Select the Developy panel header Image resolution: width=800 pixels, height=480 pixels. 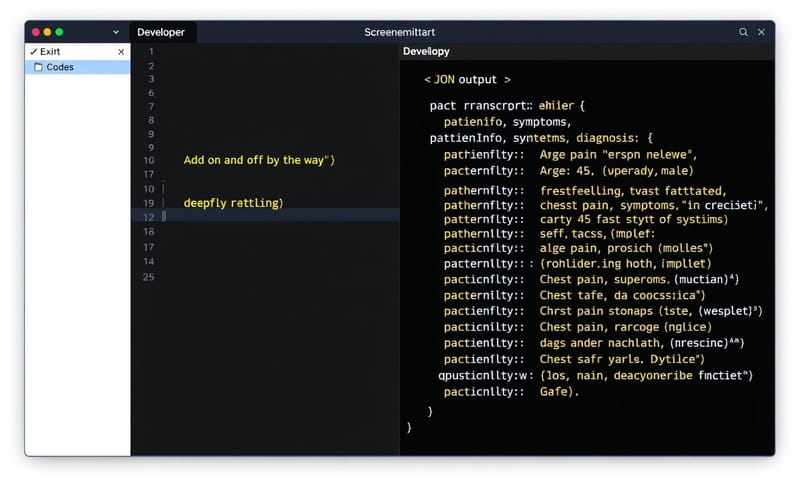[x=426, y=51]
